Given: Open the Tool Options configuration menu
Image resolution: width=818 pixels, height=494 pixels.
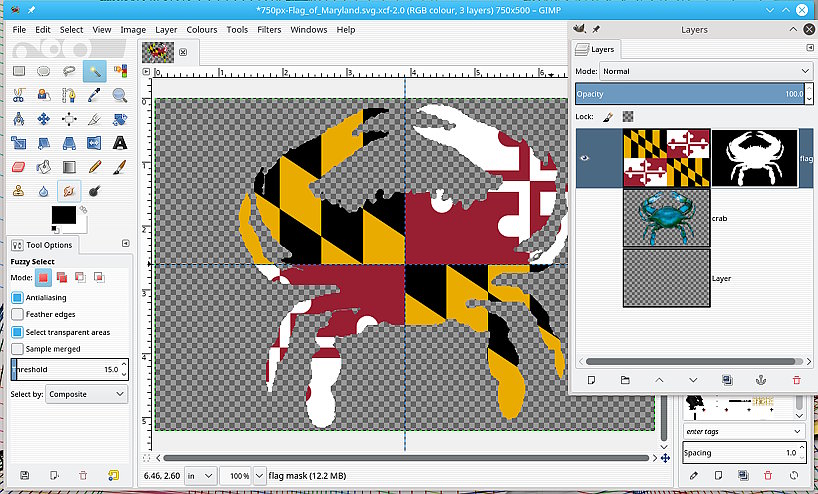Looking at the screenshot, I should pyautogui.click(x=125, y=244).
